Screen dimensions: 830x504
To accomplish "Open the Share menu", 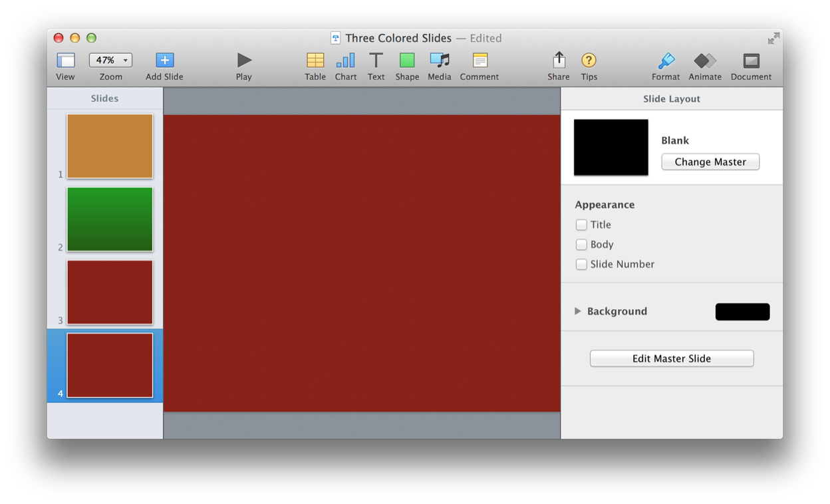I will (x=559, y=60).
